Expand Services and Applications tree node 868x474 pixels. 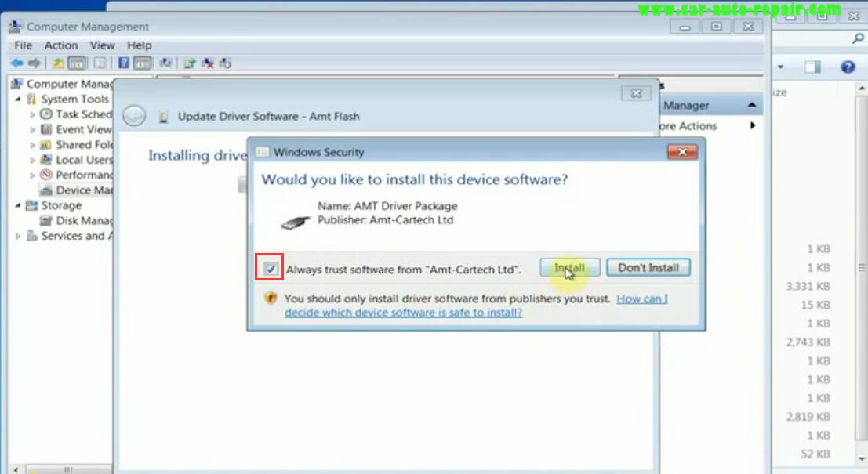tap(18, 236)
